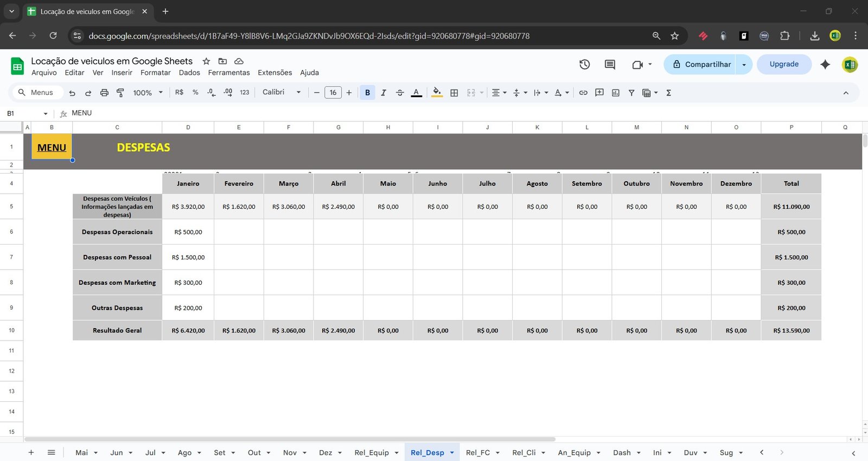Viewport: 868px width, 461px height.
Task: Open the comments panel icon
Action: pyautogui.click(x=610, y=65)
